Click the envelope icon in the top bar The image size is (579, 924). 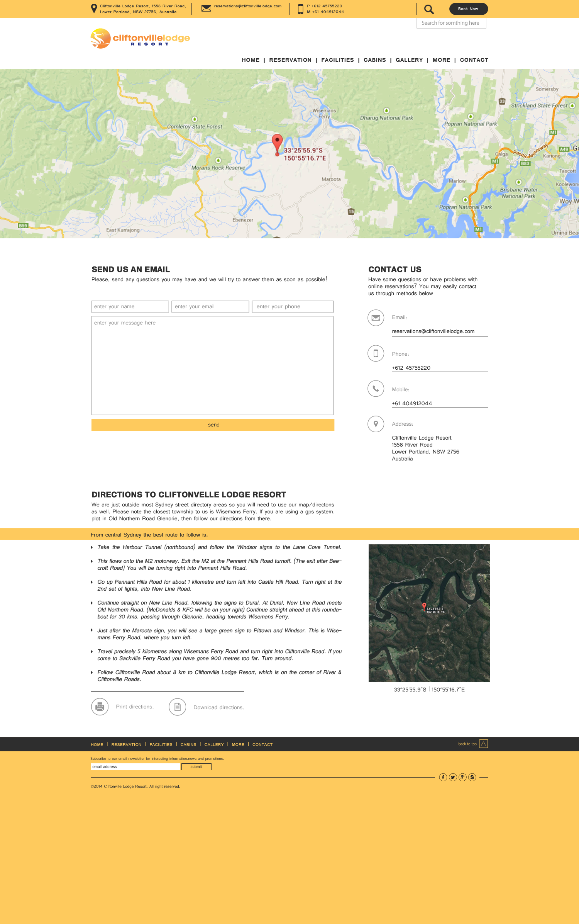[206, 8]
